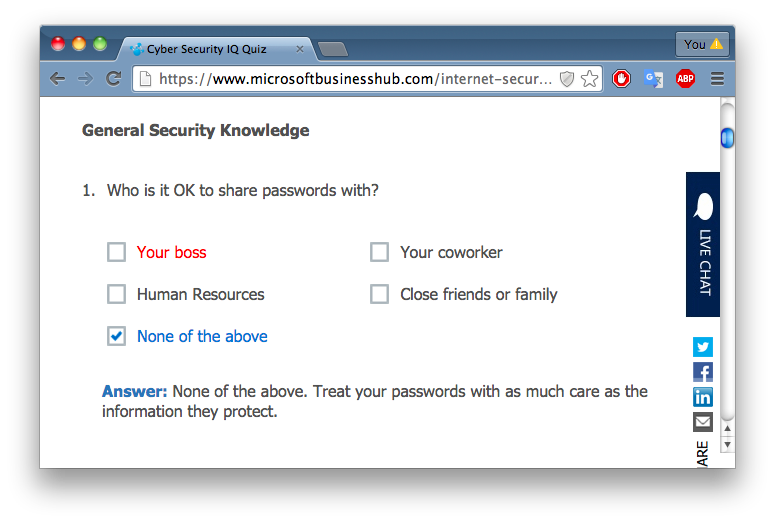Share the quiz on Twitter
Screen dimensions: 775x523
(703, 347)
